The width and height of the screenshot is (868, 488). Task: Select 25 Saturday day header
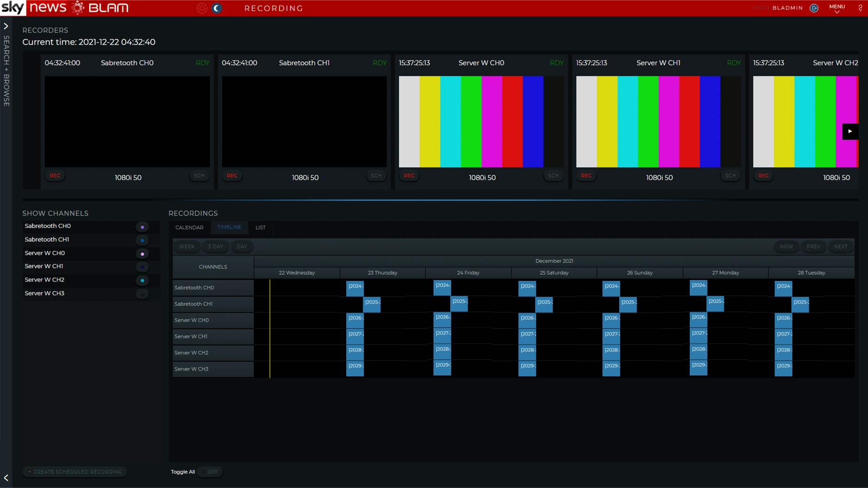click(x=554, y=273)
